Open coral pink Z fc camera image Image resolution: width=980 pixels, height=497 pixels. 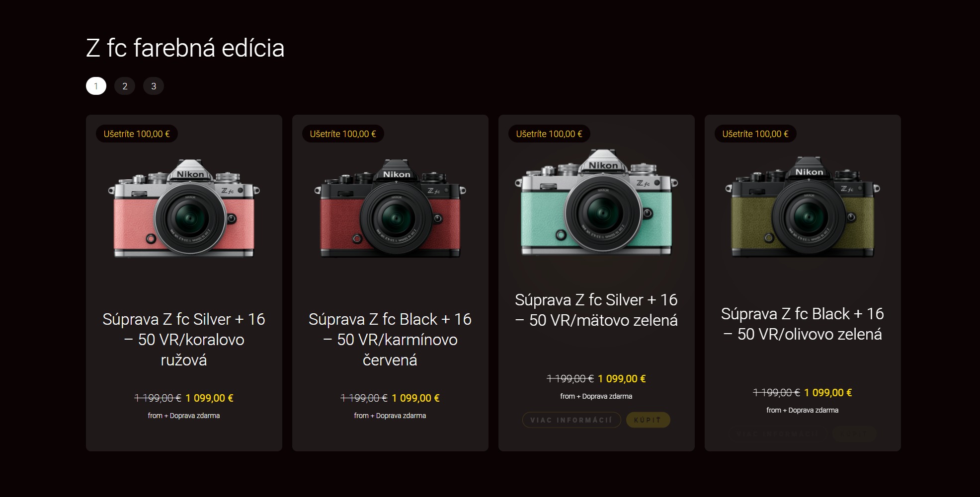(x=184, y=208)
